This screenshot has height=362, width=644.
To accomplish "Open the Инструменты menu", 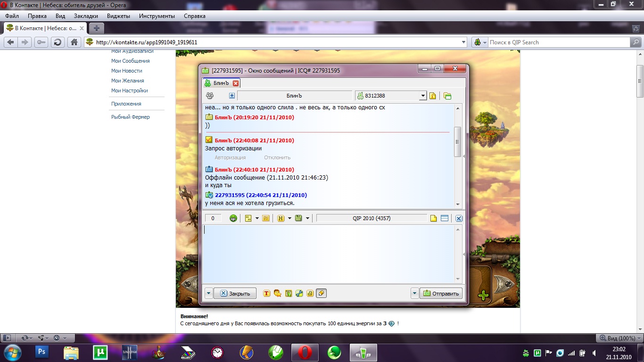I will (157, 16).
